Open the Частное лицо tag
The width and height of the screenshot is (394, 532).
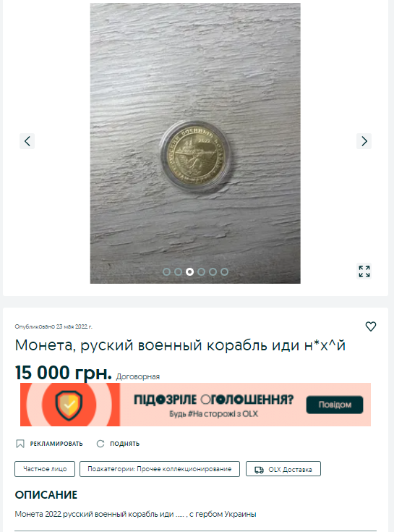(x=45, y=469)
